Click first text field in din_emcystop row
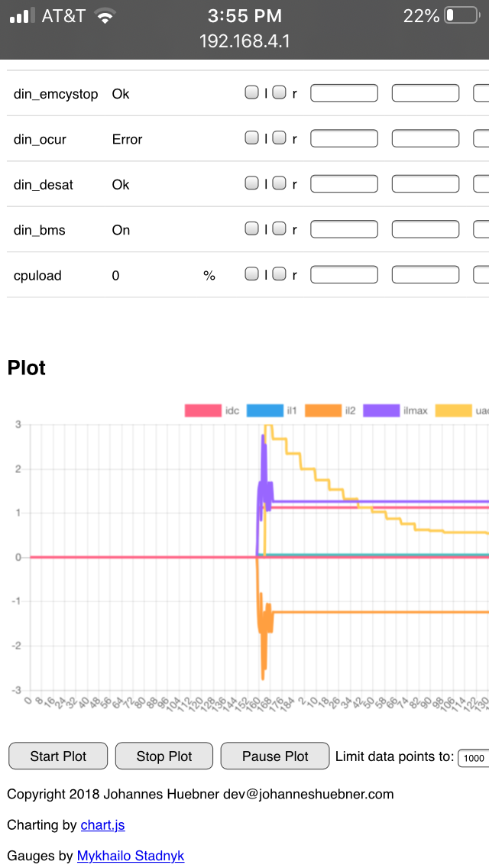Image resolution: width=489 pixels, height=868 pixels. pos(344,93)
